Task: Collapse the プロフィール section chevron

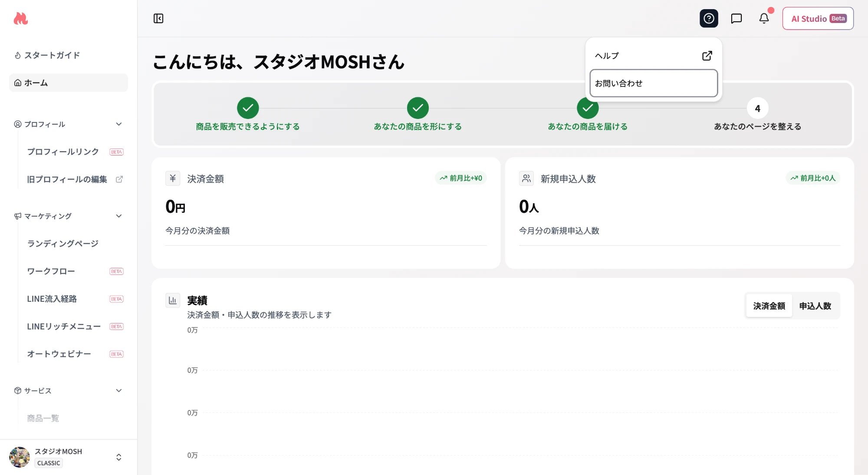Action: [x=119, y=124]
